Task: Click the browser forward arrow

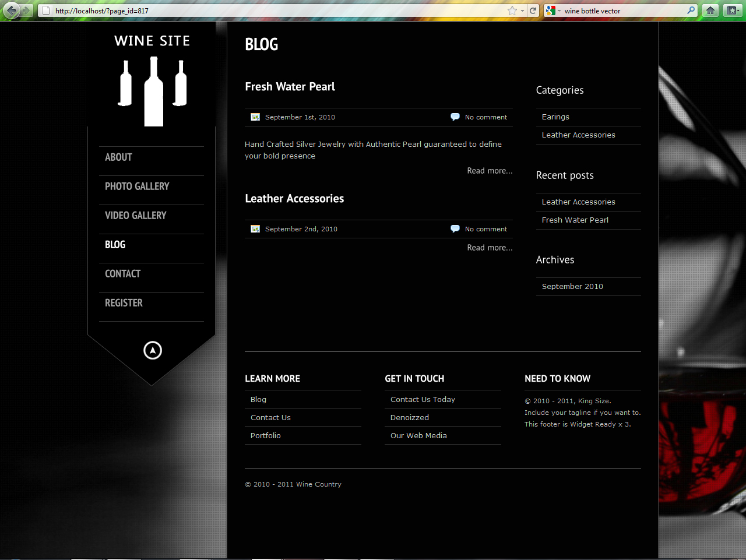Action: [26, 10]
